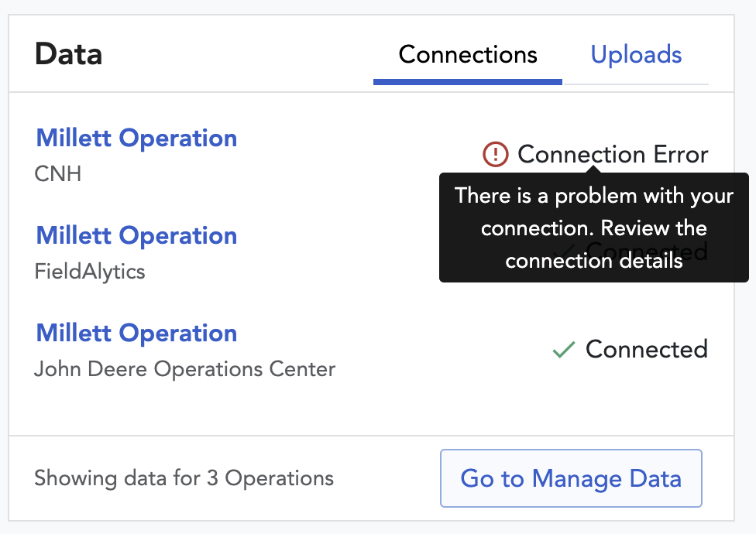The height and width of the screenshot is (534, 756).
Task: Click the CNH provider label
Action: (58, 174)
